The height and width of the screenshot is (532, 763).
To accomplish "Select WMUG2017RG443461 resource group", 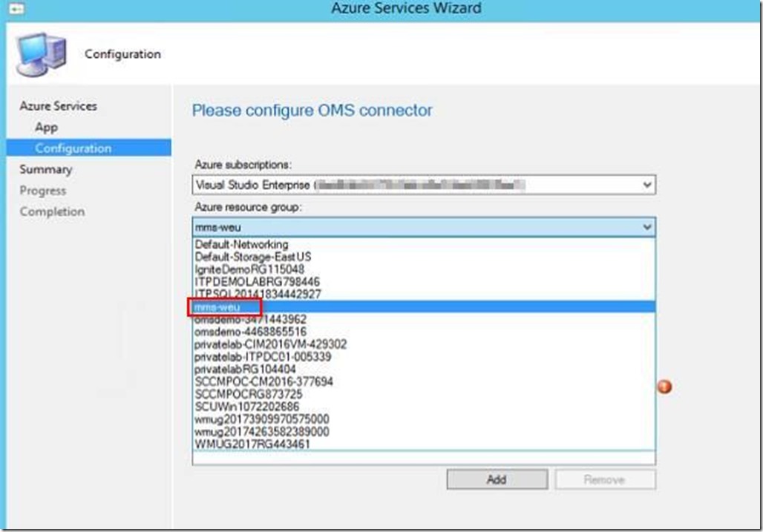I will [252, 444].
